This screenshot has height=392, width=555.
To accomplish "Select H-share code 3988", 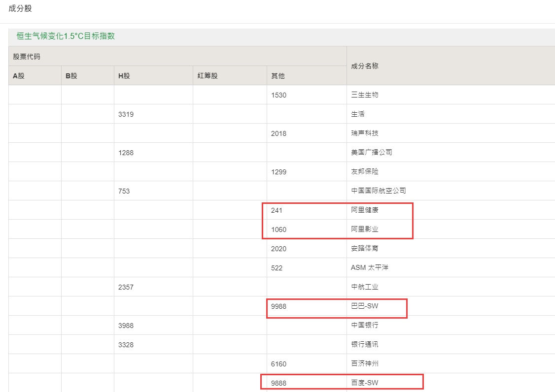I will tap(126, 326).
